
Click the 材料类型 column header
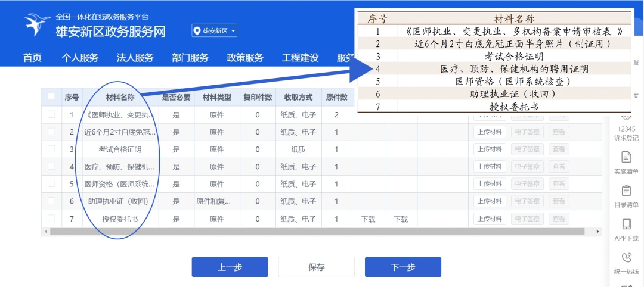click(217, 97)
